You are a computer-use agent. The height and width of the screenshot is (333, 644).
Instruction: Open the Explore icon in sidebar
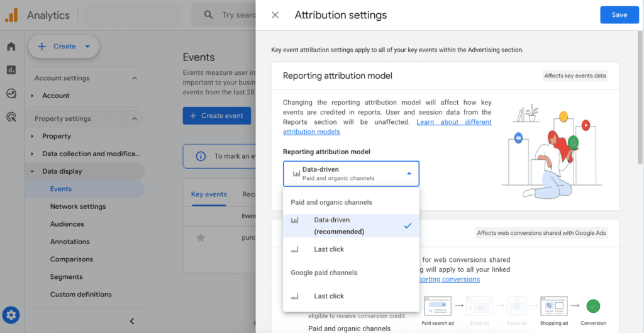click(11, 93)
